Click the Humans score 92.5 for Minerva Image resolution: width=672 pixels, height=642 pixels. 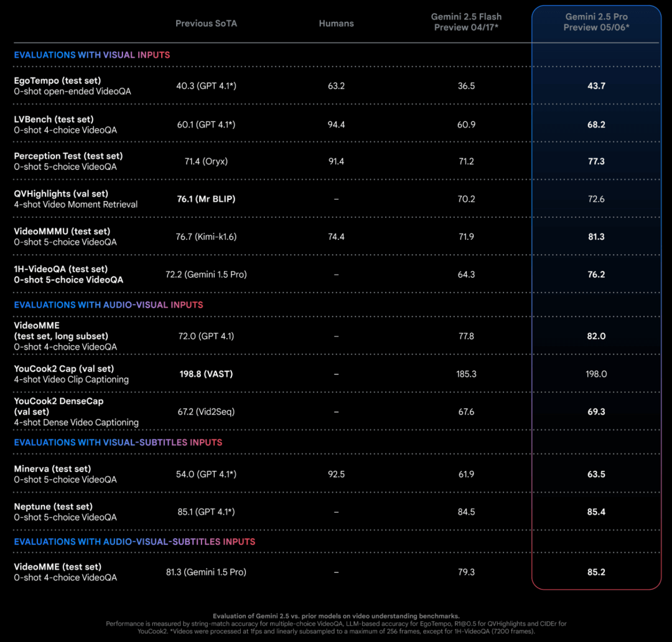point(336,474)
